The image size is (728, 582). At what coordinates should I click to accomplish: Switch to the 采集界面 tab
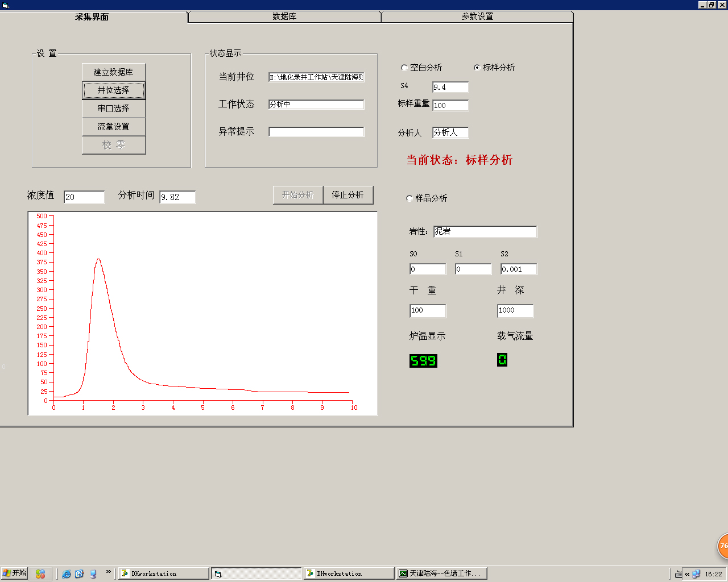(x=92, y=17)
